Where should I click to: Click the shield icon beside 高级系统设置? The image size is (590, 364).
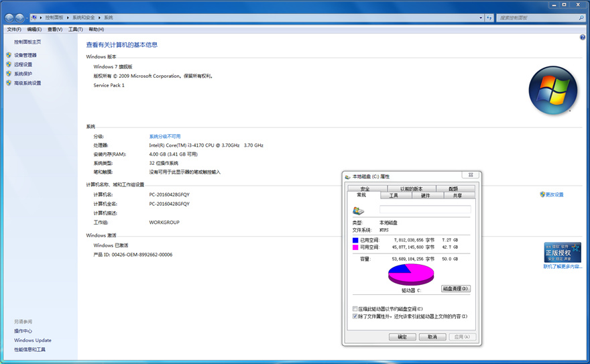click(x=9, y=82)
